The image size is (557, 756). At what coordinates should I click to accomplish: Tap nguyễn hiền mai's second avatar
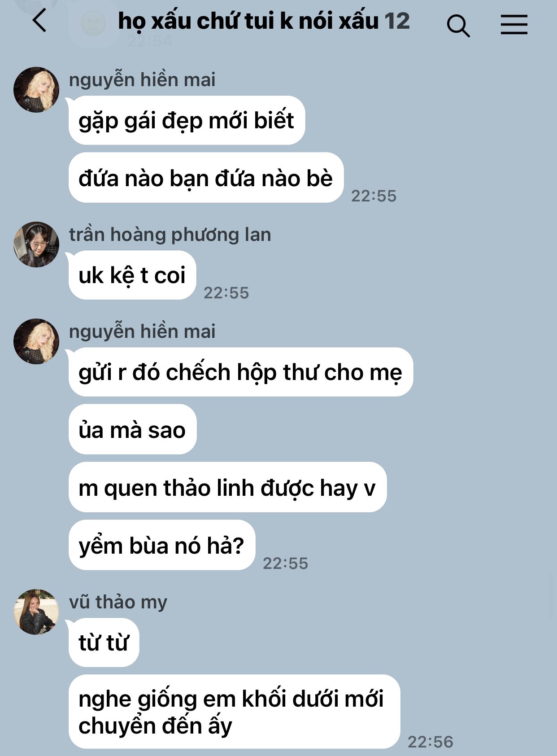(x=36, y=341)
